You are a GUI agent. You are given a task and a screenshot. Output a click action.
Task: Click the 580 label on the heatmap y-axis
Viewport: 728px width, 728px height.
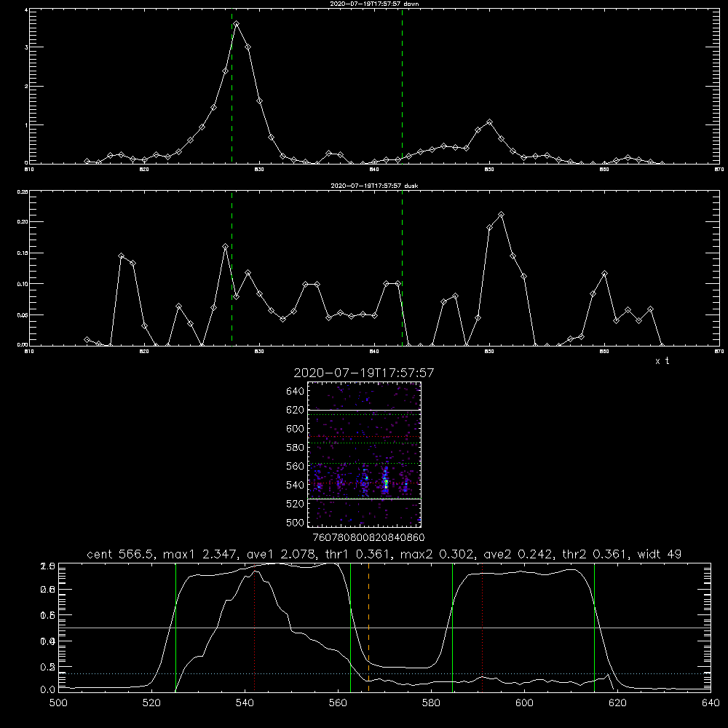point(296,448)
